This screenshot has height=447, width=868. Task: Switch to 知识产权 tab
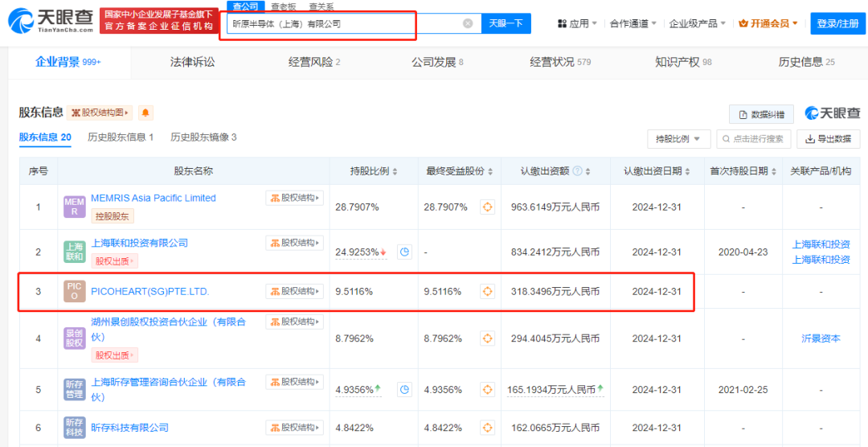coord(683,62)
